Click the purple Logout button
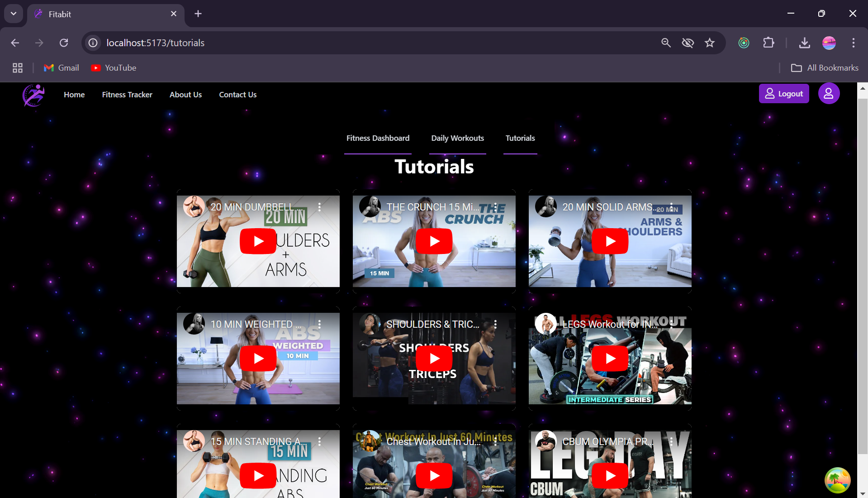Screen dimensions: 868x498 click(784, 94)
